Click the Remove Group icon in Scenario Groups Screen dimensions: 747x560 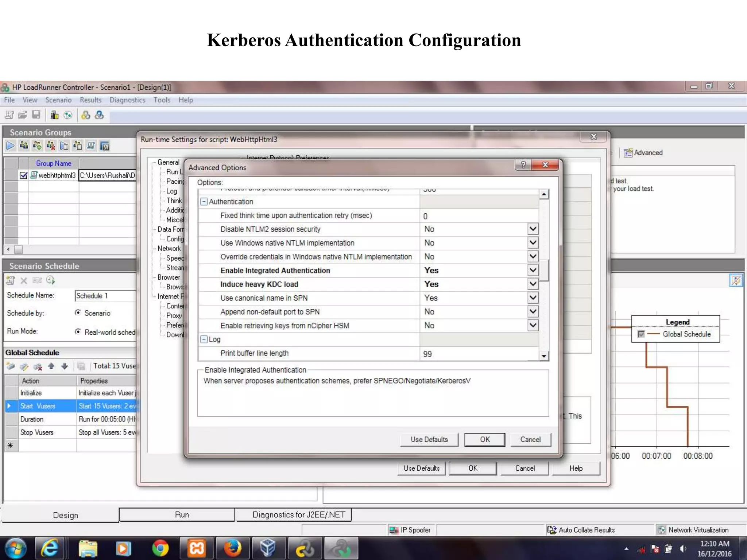coord(51,146)
